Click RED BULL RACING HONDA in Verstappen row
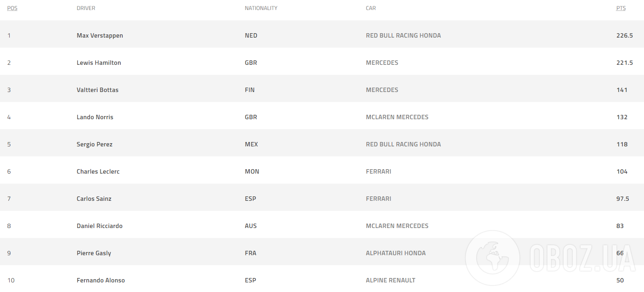 point(403,36)
